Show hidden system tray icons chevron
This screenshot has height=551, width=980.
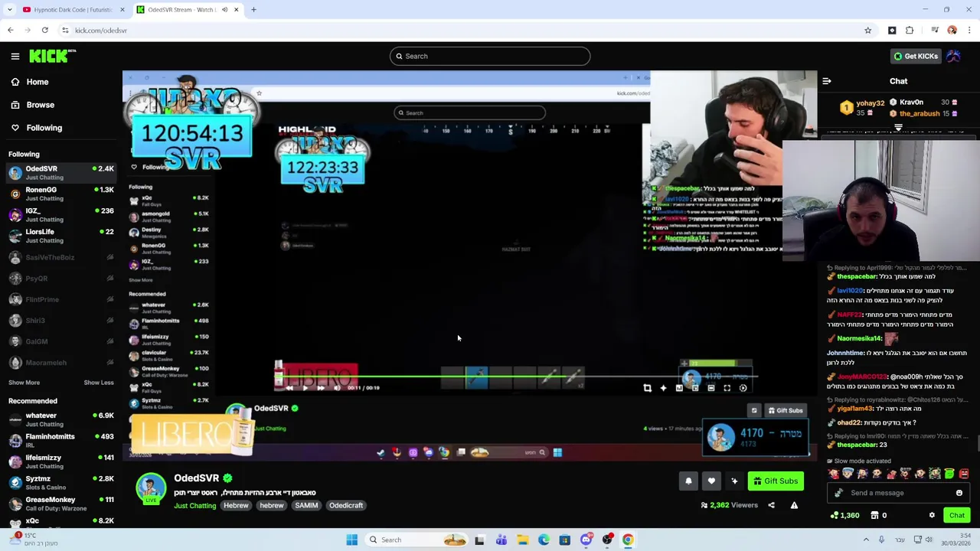pos(866,540)
